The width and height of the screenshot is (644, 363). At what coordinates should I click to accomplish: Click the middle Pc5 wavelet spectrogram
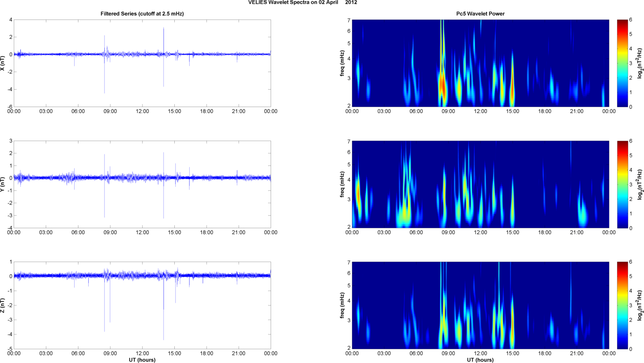480,184
